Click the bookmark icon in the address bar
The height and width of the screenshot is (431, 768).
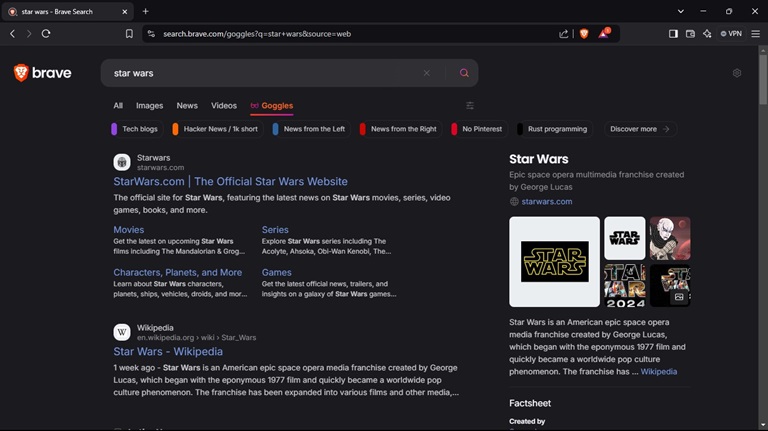(x=129, y=33)
